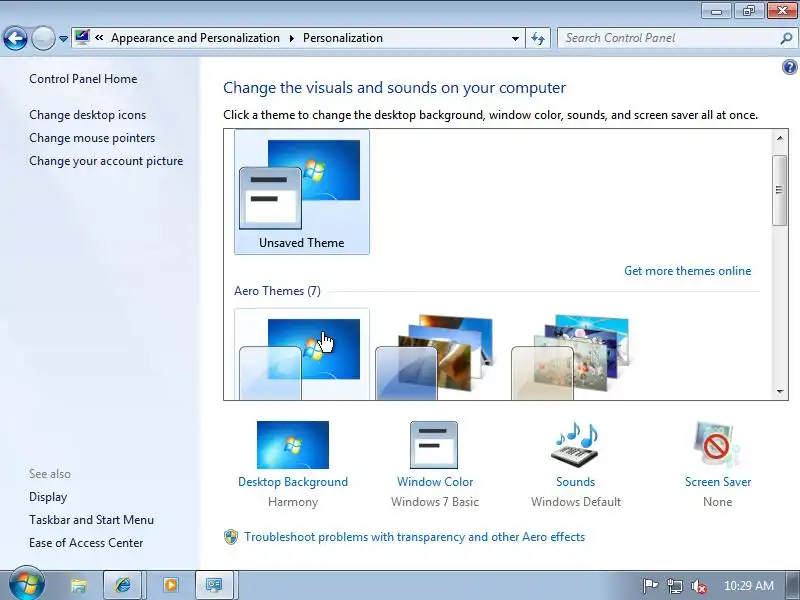Open Windows Media Player from taskbar

pyautogui.click(x=170, y=585)
